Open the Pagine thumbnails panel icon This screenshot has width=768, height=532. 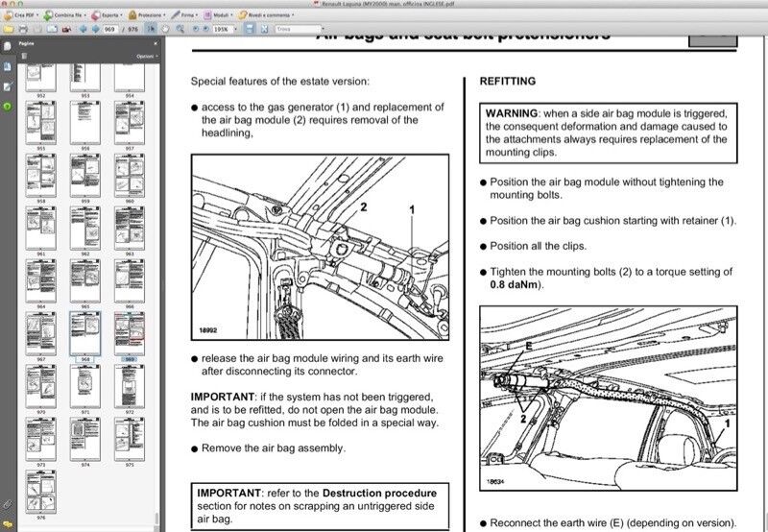tap(8, 46)
